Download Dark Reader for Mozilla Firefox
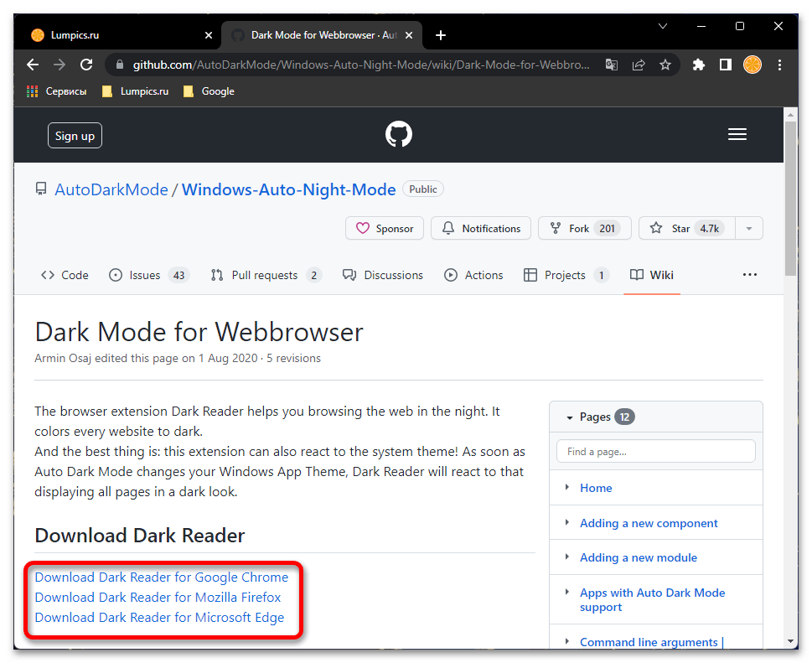This screenshot has width=812, height=663. click(158, 598)
